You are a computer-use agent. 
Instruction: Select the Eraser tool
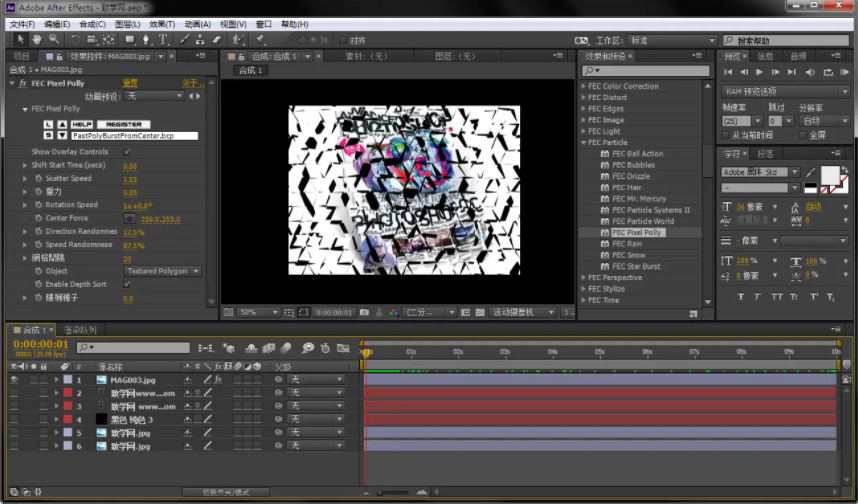click(217, 39)
